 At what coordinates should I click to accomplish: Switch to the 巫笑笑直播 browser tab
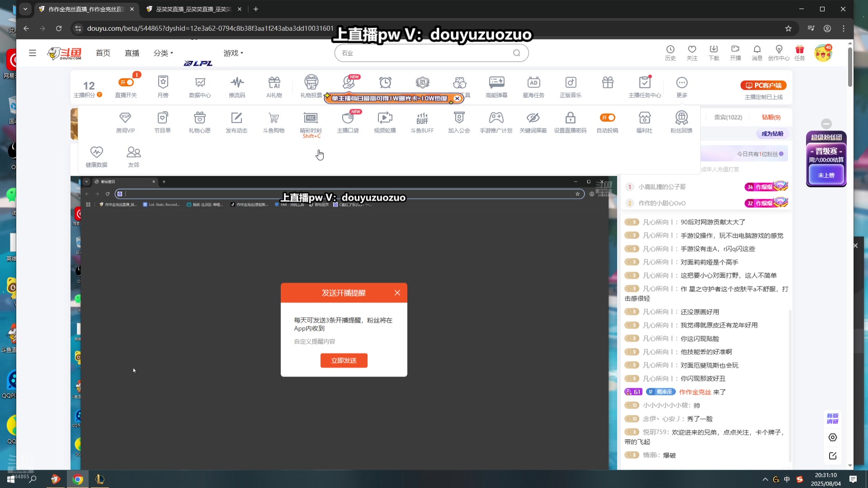coord(193,9)
